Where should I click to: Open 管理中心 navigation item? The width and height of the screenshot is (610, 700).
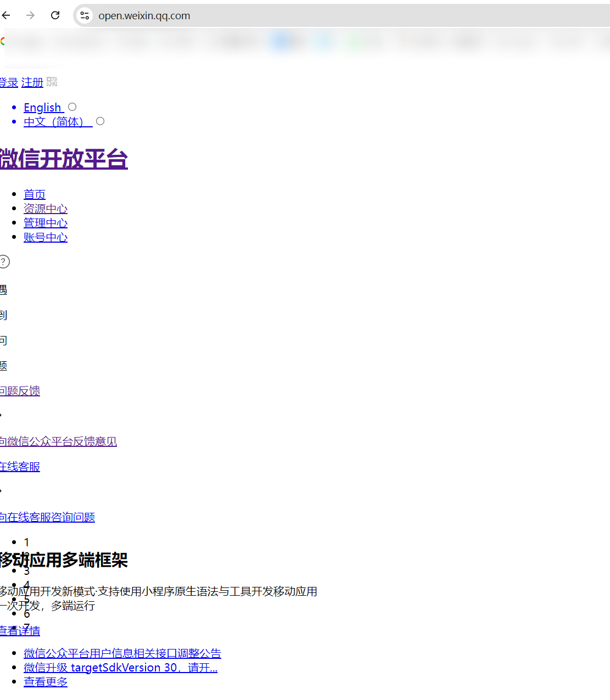[46, 223]
